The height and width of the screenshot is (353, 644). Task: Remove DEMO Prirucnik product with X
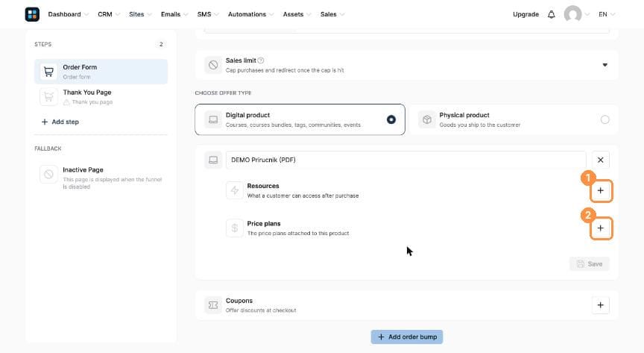coord(601,160)
